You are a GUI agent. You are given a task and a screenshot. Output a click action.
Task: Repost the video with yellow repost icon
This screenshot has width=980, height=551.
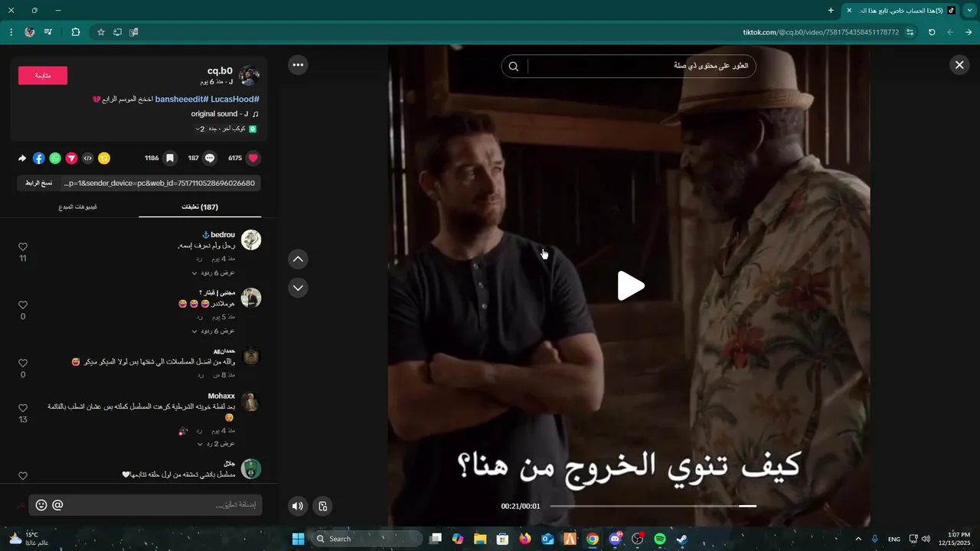coord(104,158)
